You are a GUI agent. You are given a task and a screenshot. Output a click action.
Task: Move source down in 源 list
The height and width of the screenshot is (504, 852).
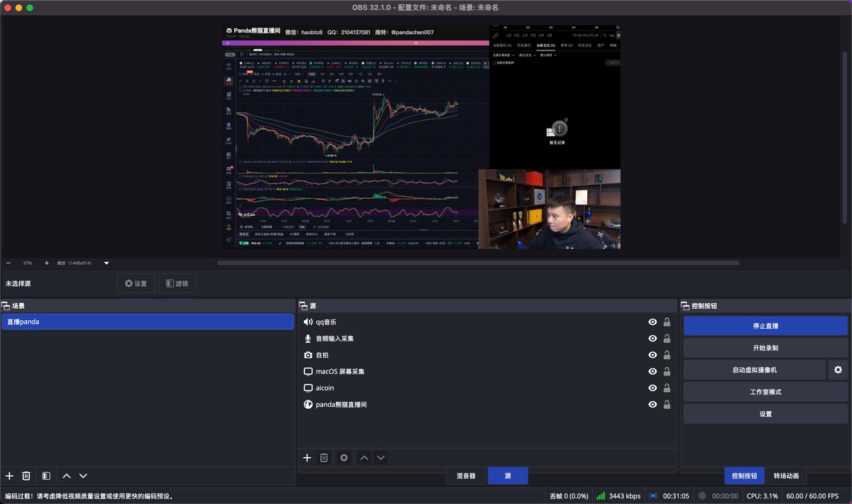(x=381, y=458)
